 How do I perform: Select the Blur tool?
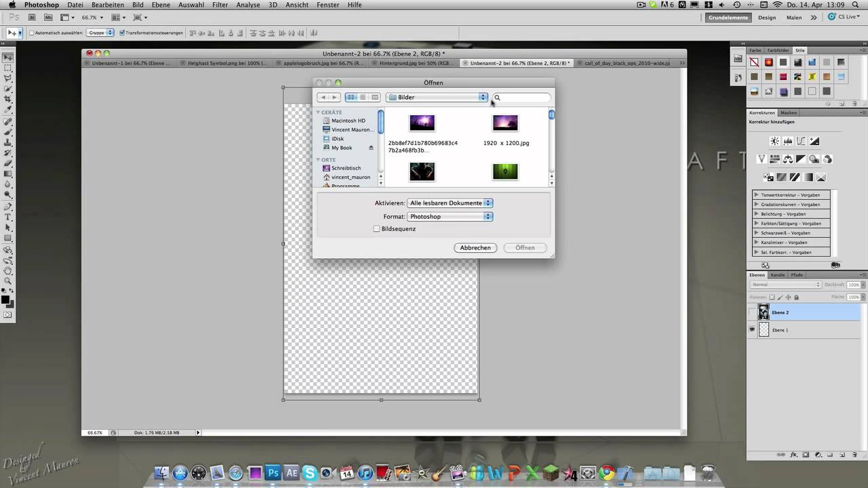click(8, 184)
